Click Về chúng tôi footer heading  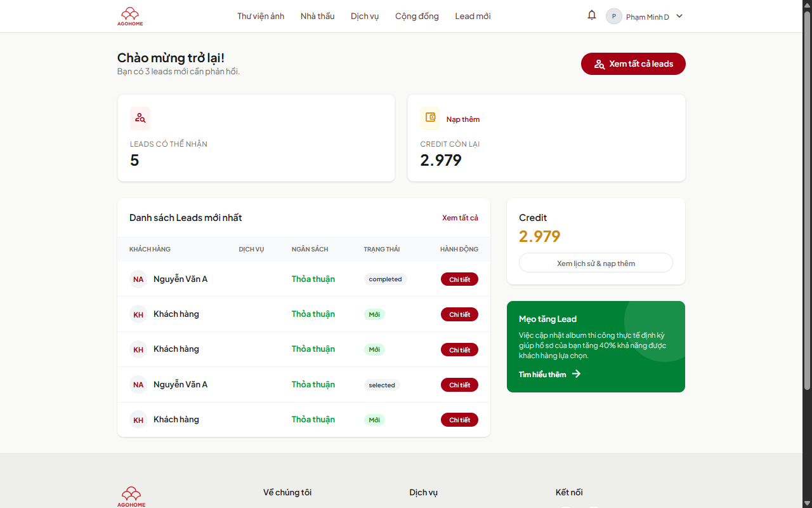[287, 492]
